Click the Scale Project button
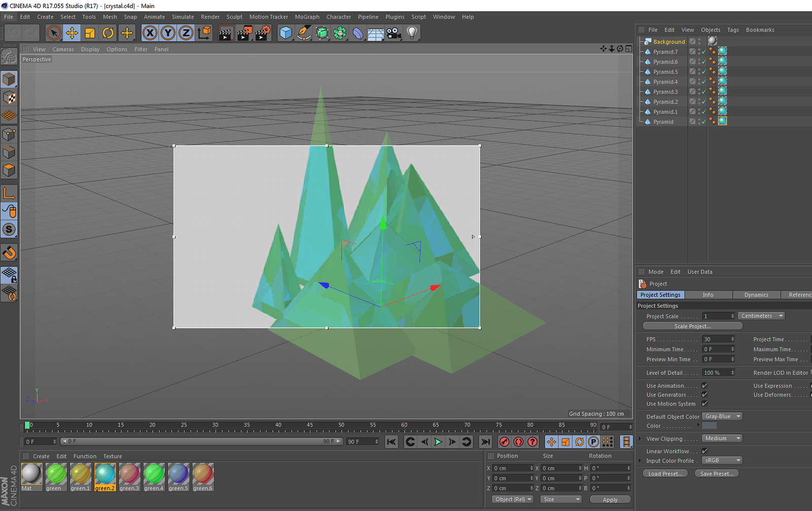 [x=692, y=326]
